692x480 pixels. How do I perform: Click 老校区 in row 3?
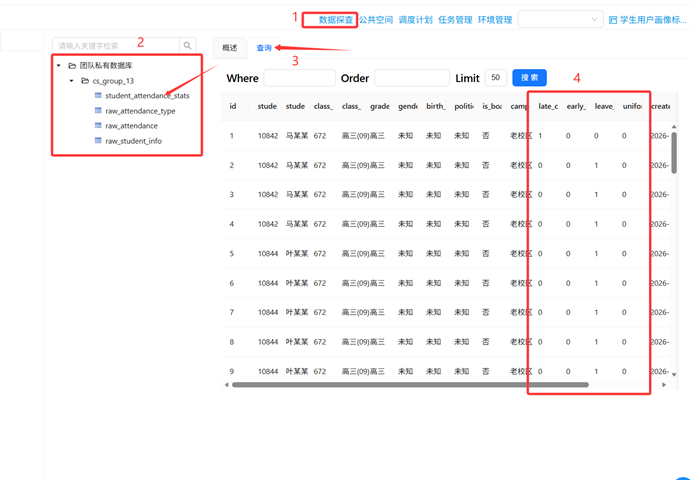pos(521,194)
